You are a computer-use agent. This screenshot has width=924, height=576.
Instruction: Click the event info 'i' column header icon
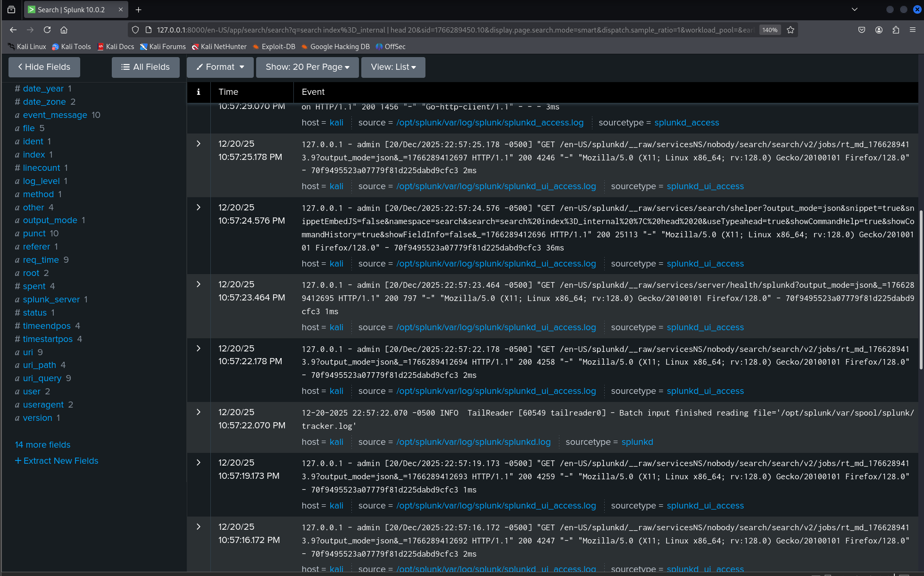tap(198, 92)
